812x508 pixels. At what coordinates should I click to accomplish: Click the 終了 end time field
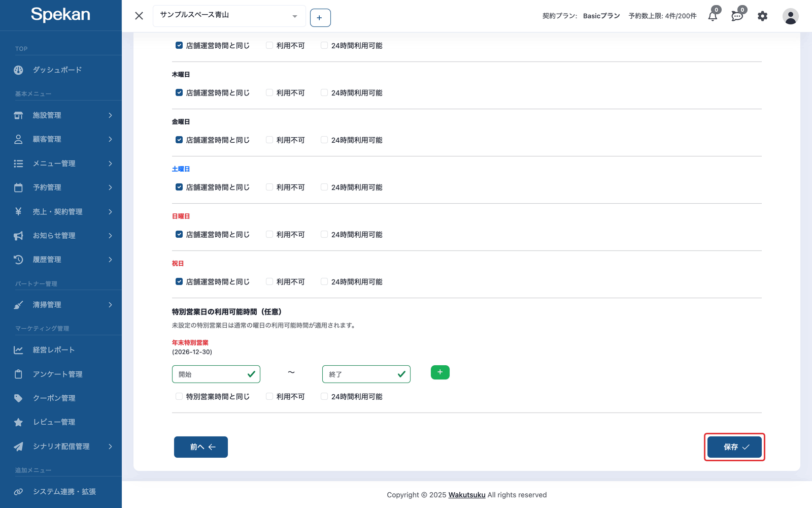point(366,374)
